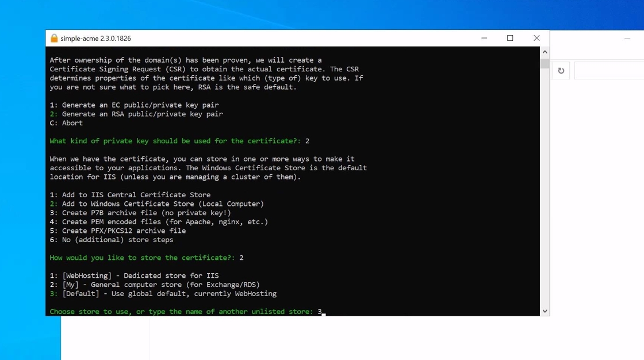Click the scrollbar up arrow in console

[x=545, y=52]
